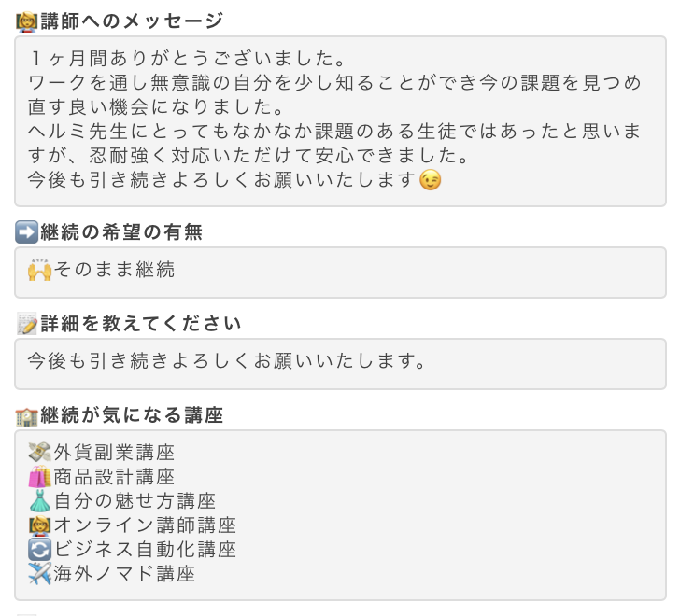The width and height of the screenshot is (680, 616).
Task: Click the 継続が気になる講座 section heading
Action: (132, 415)
